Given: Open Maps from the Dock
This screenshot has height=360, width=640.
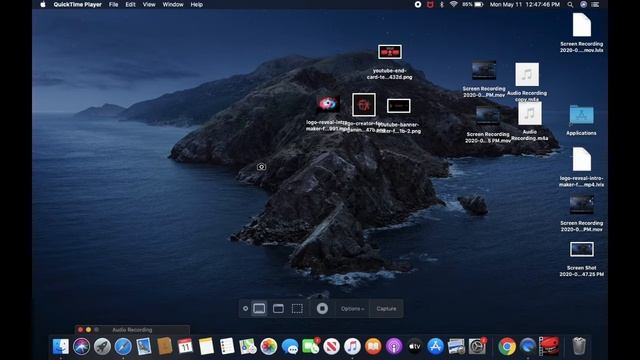Looking at the screenshot, I should pos(248,347).
